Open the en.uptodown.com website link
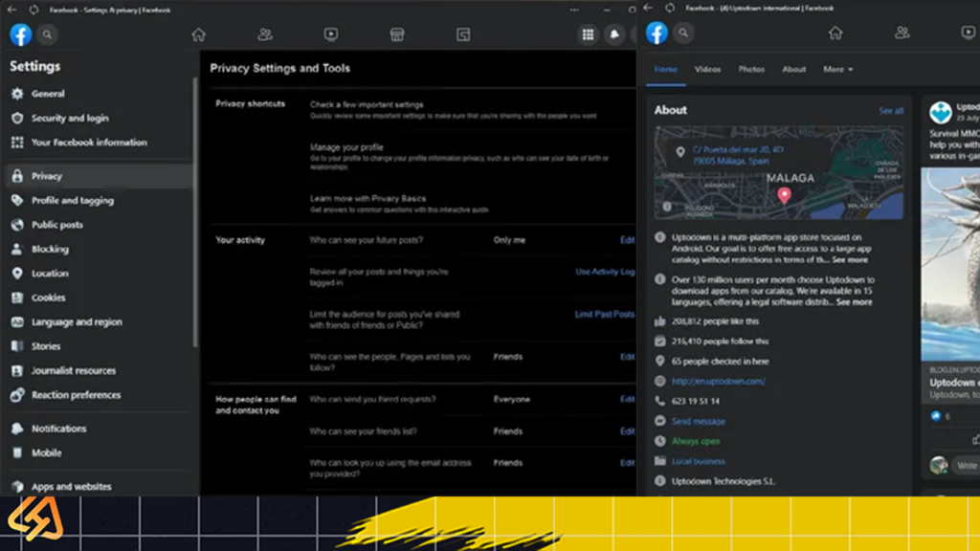This screenshot has width=980, height=551. 704,381
